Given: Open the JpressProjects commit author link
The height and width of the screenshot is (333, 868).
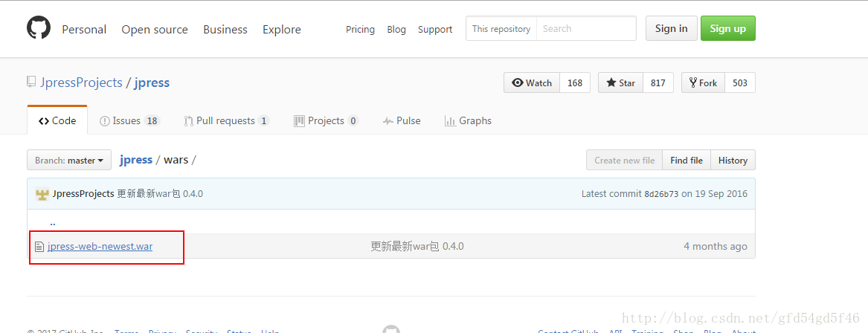Looking at the screenshot, I should (x=83, y=193).
